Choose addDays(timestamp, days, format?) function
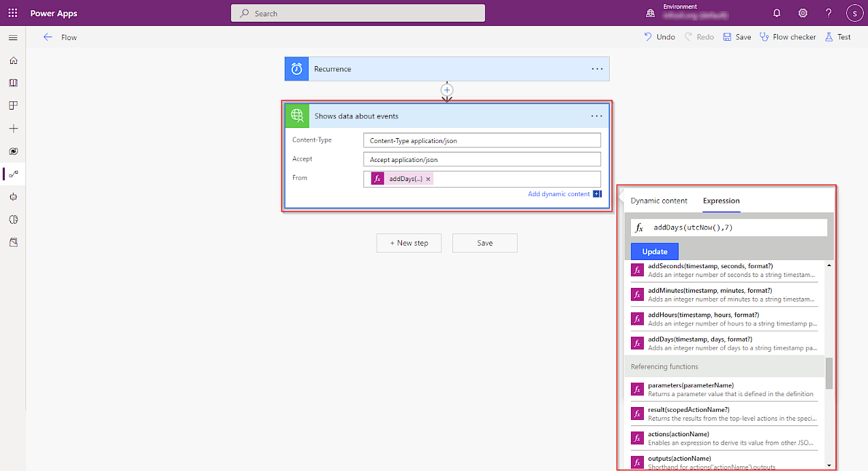 (724, 344)
